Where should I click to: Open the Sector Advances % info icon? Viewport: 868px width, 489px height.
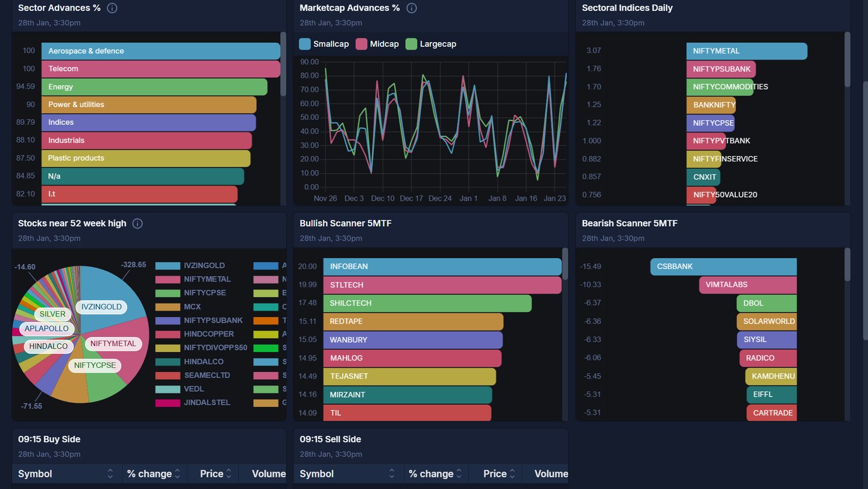112,8
